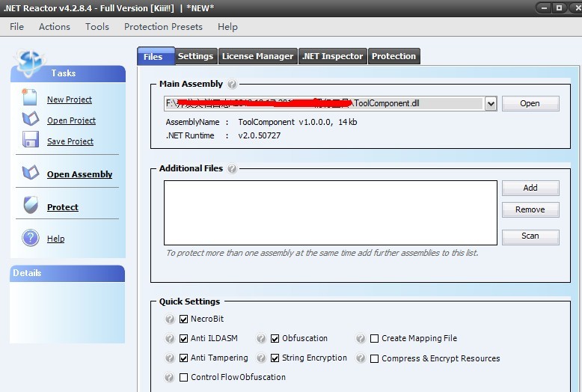Minimize the .NET Reactor window
The height and width of the screenshot is (392, 582).
[544, 8]
